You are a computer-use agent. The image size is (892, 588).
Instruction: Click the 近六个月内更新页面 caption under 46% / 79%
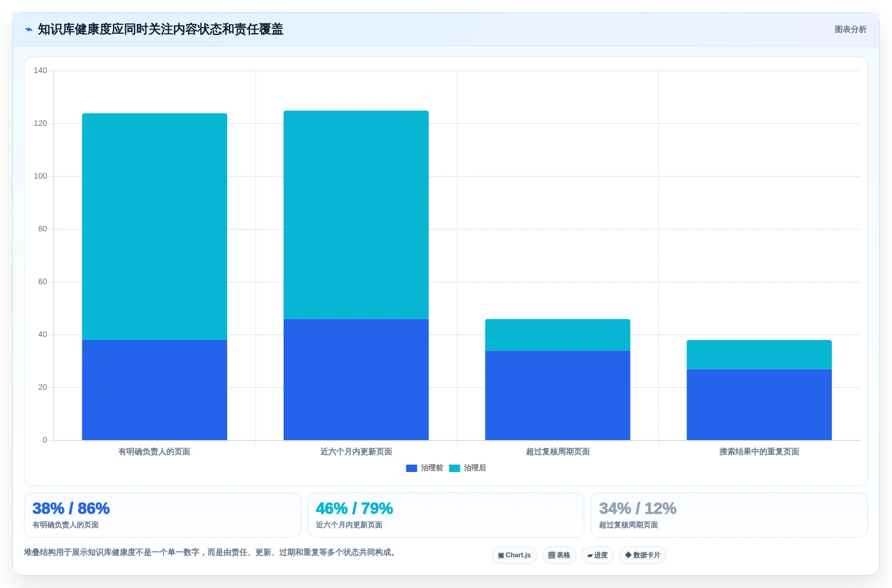[x=349, y=525]
